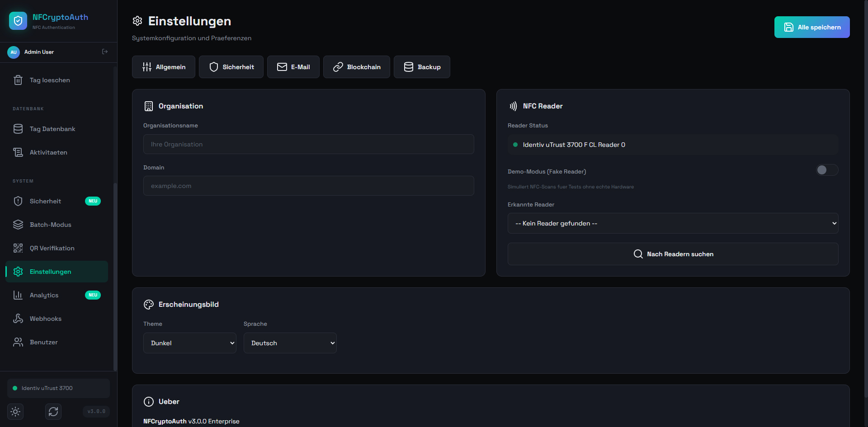This screenshot has height=427, width=868.
Task: Click the Alle speichern button
Action: (x=811, y=27)
